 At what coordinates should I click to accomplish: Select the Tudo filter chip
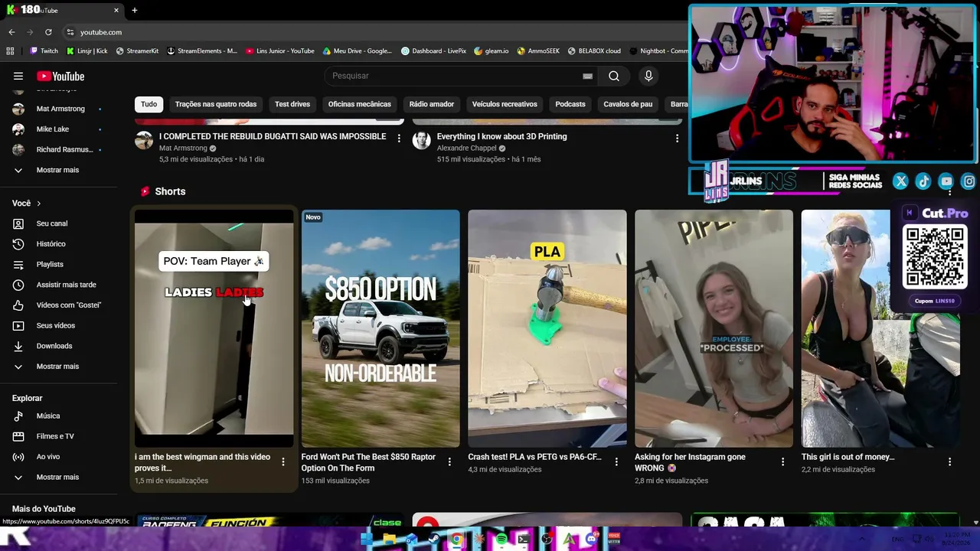(x=149, y=104)
